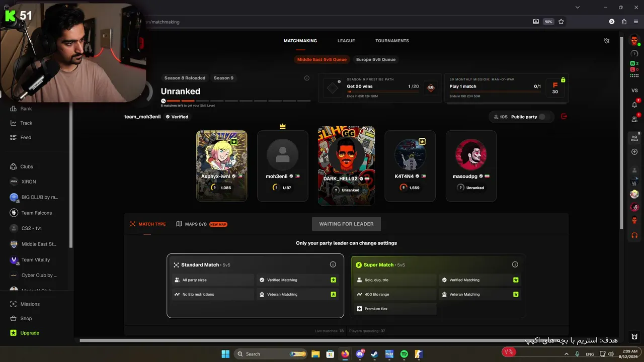The height and width of the screenshot is (362, 644).
Task: Select Europe 5v5 Queue
Action: click(376, 59)
